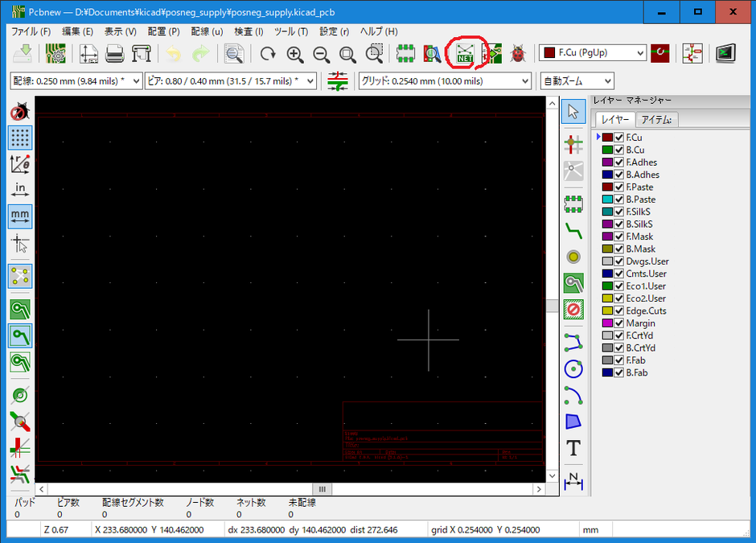Switch to the アイテム tab

pos(657,120)
